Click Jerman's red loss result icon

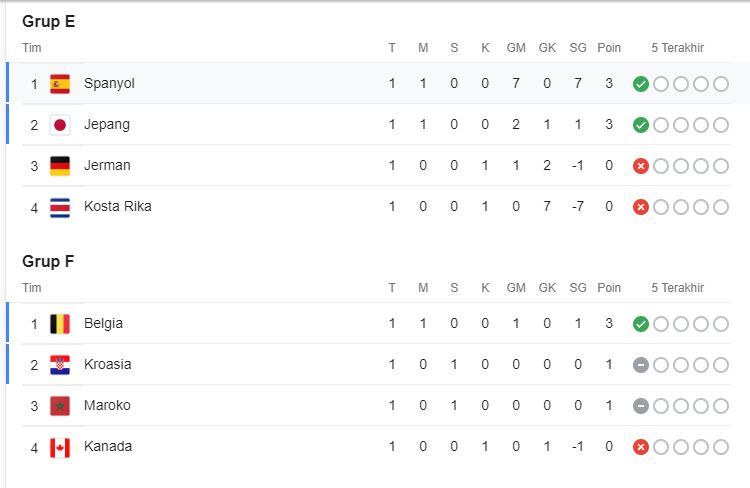[x=641, y=166]
